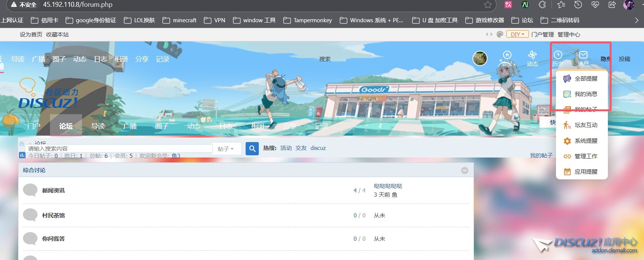
Task: Open the browser profile avatar
Action: tap(629, 5)
